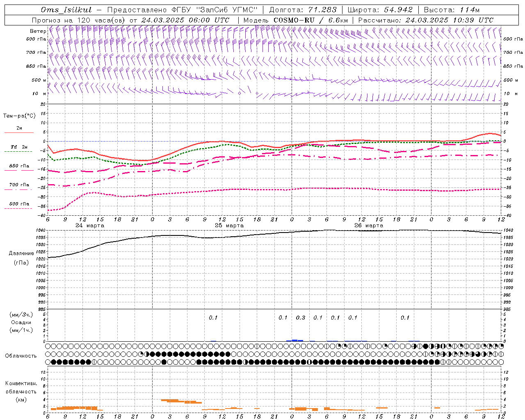Click the Долгота: 71.283 value

tap(303, 10)
